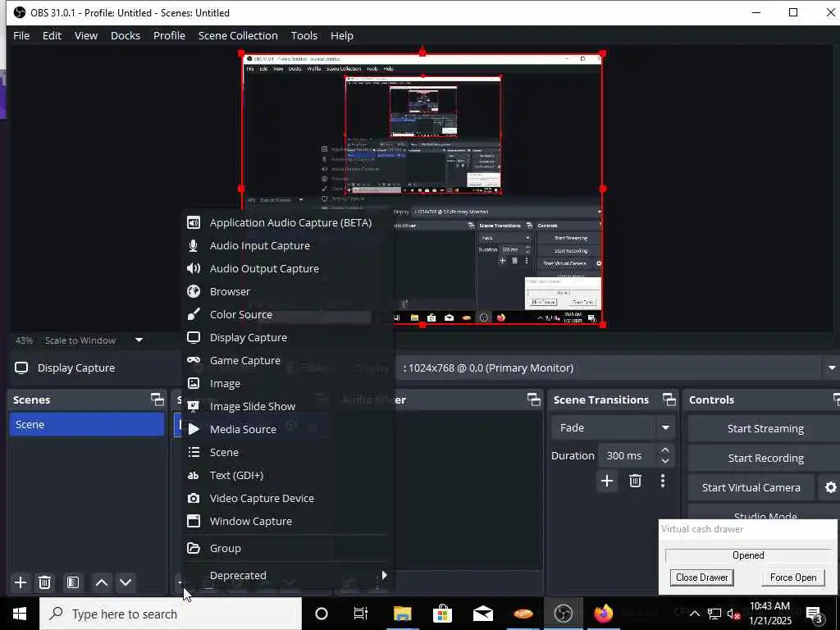Click Close Drawer in Virtual cash drawer
840x630 pixels.
[702, 577]
